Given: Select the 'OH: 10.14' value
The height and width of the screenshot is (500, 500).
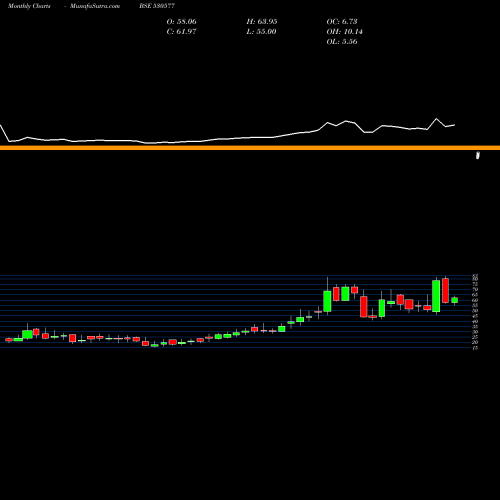Looking at the screenshot, I should click(x=345, y=32).
